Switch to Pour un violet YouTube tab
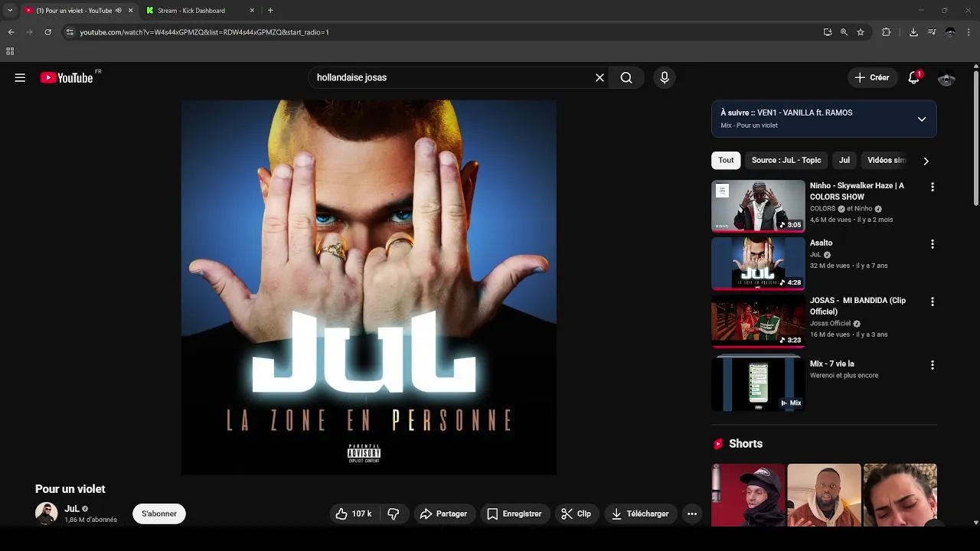This screenshot has height=551, width=980. 78,11
